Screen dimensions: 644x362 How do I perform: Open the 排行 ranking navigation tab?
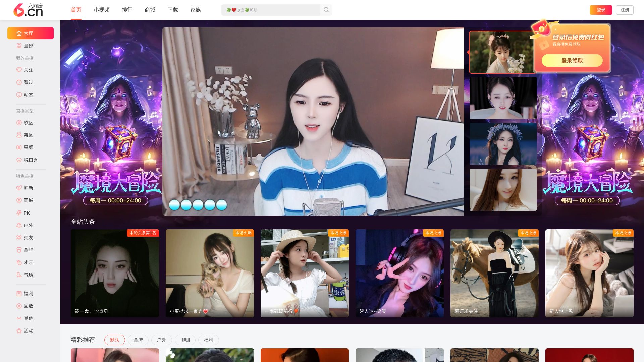pos(127,10)
